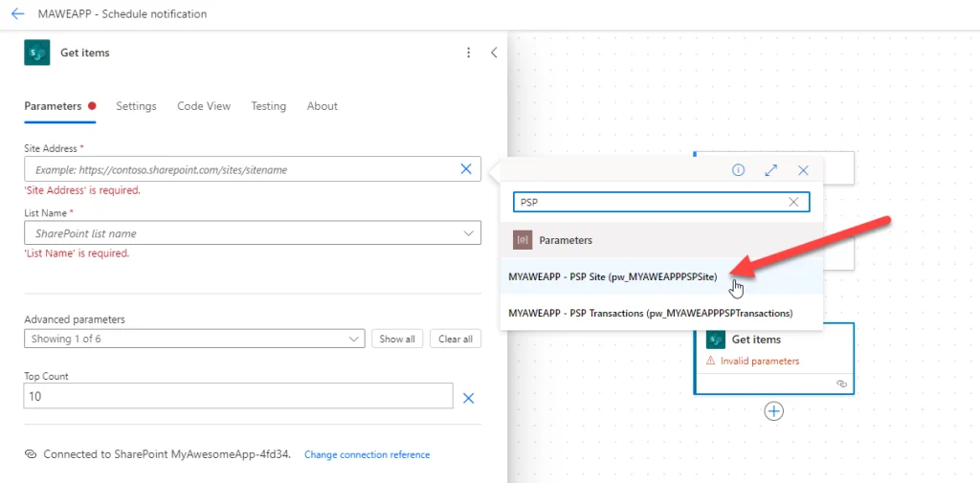Click the Invalid parameters warning icon
Viewport: 980px width, 483px height.
click(711, 361)
